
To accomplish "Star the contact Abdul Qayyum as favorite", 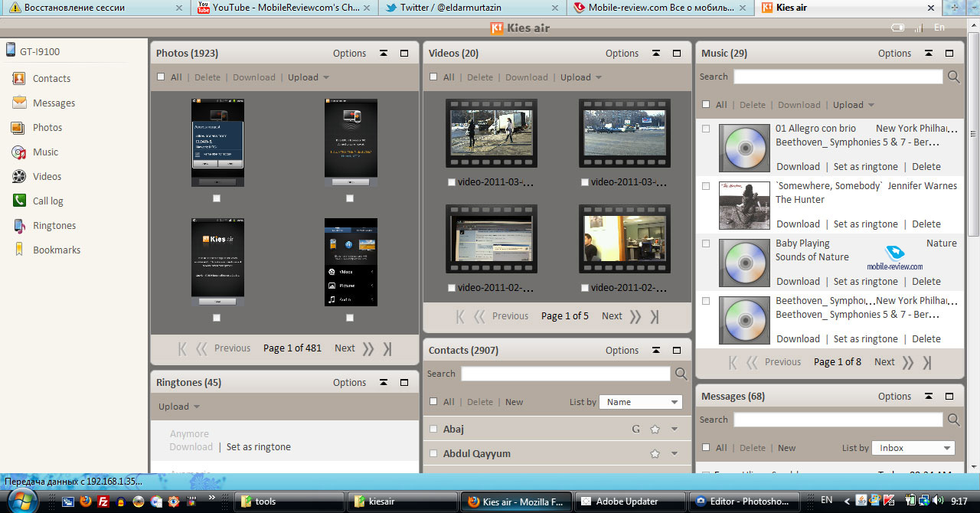I will (655, 454).
